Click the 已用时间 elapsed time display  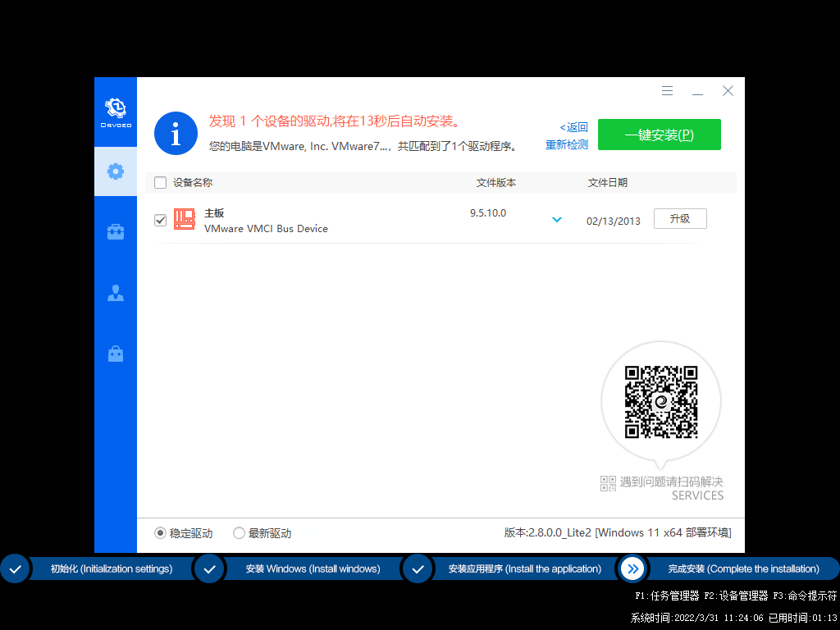coord(803,618)
